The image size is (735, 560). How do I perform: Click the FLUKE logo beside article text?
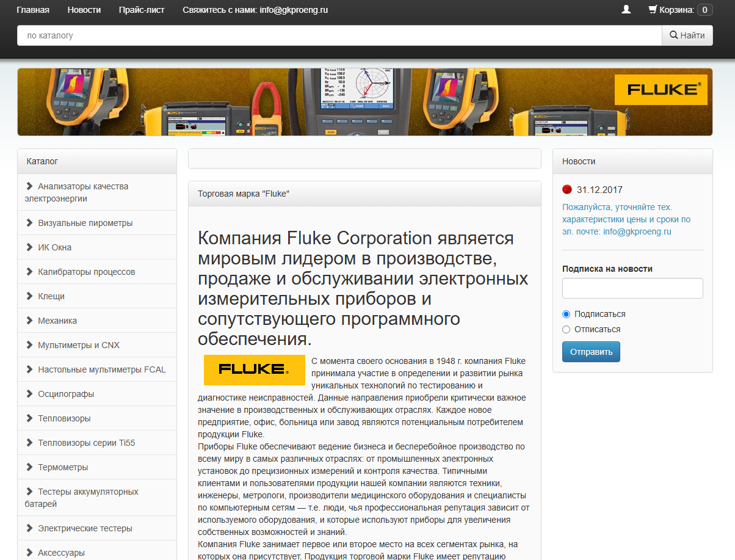(254, 369)
